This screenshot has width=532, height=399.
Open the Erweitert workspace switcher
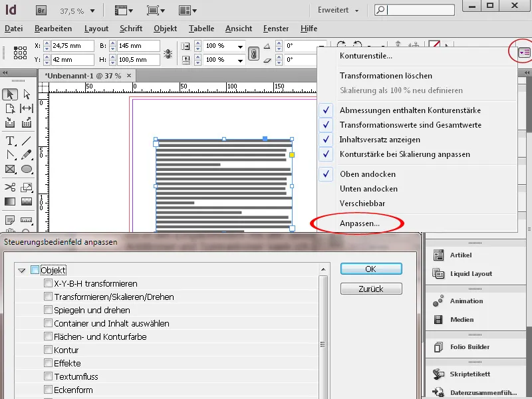click(x=338, y=10)
